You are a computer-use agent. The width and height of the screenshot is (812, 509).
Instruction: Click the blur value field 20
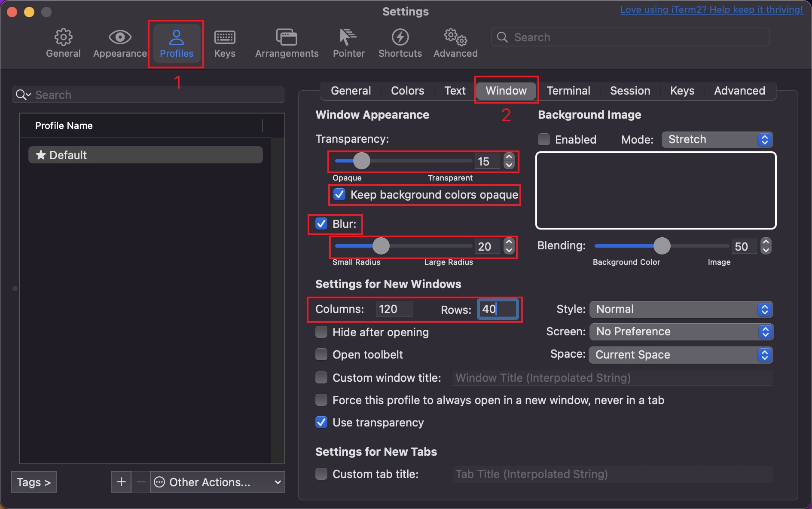[x=487, y=246]
